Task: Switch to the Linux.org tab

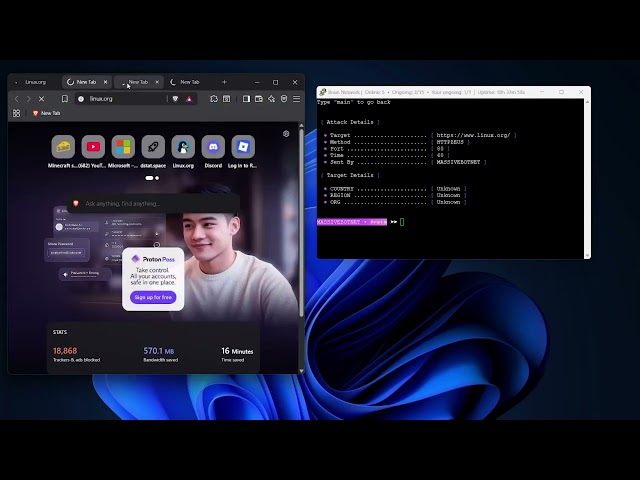Action: tap(35, 82)
